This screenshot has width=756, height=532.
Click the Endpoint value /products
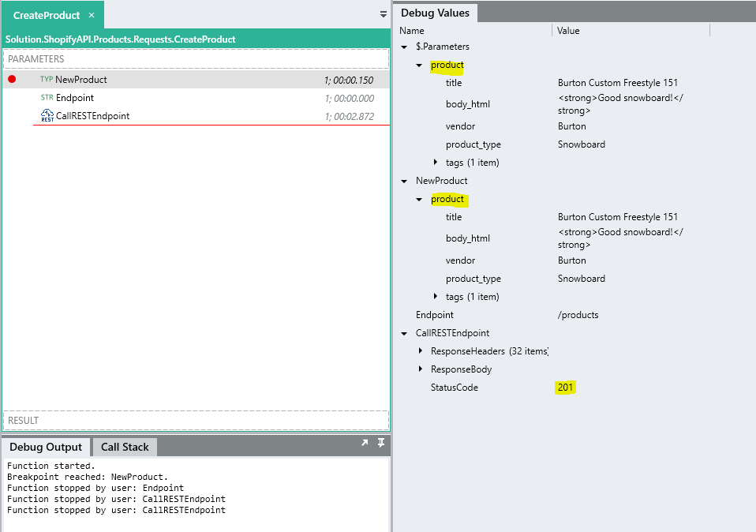tap(578, 315)
